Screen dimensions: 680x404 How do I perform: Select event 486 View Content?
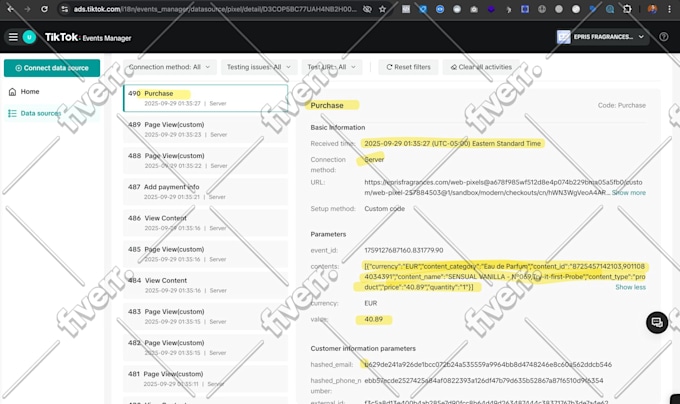tap(206, 223)
